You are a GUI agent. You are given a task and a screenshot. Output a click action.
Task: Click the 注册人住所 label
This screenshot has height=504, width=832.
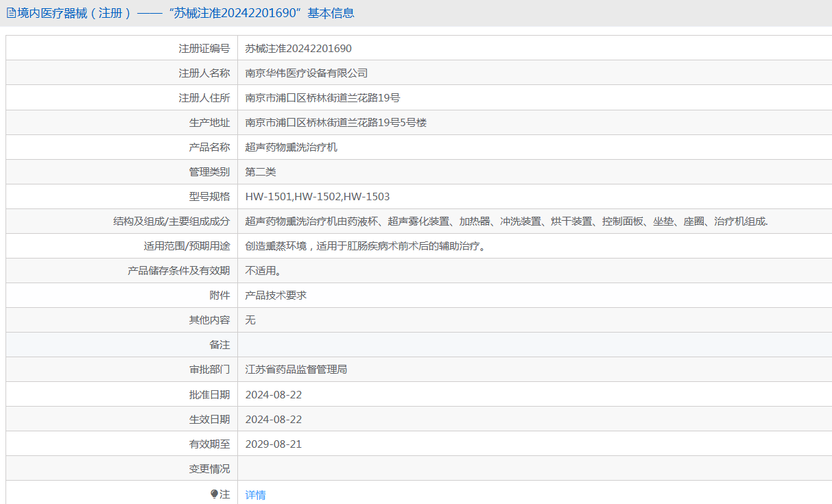(204, 98)
